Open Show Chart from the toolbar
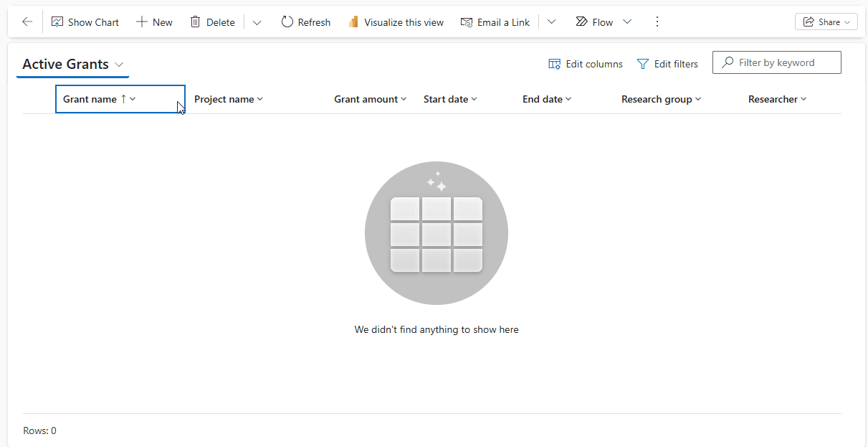This screenshot has height=447, width=868. point(85,22)
